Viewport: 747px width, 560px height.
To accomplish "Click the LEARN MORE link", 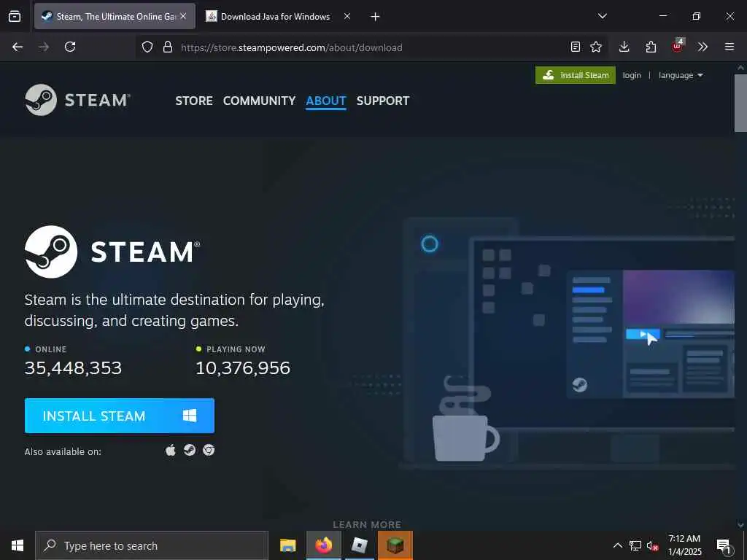I will pos(367,525).
